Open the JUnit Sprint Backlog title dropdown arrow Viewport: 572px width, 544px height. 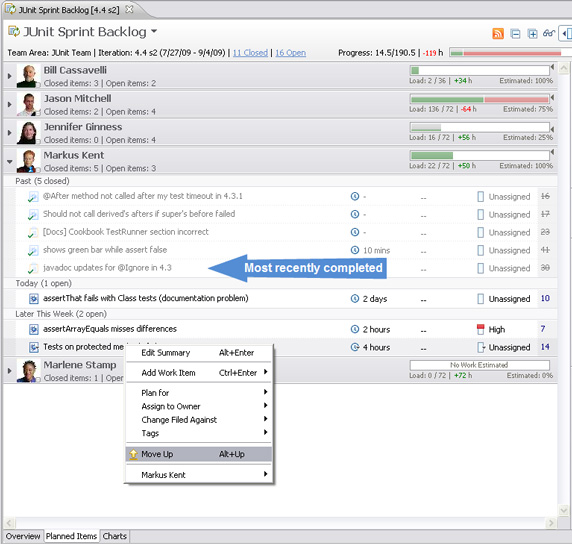[x=154, y=31]
